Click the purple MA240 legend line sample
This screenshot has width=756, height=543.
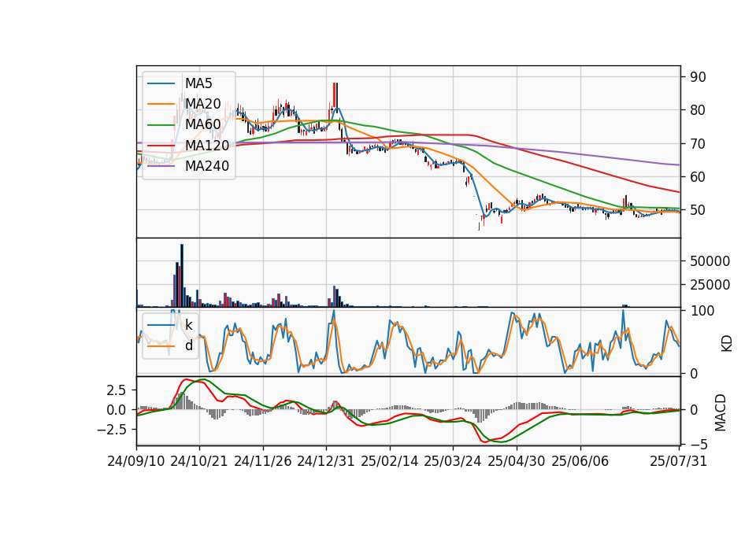(x=161, y=166)
